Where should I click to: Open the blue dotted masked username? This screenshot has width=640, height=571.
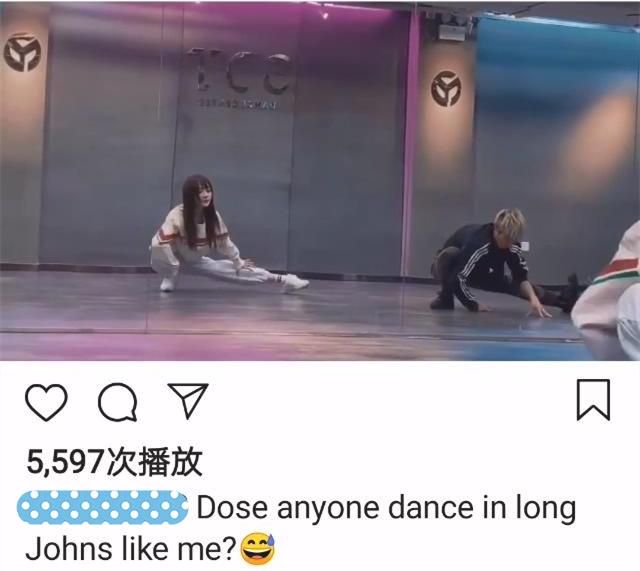102,507
